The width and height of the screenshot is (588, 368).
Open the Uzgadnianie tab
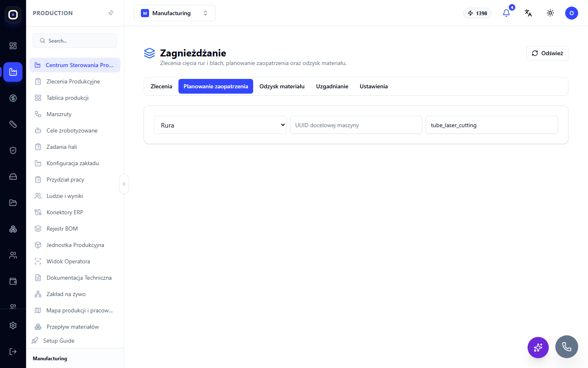(332, 86)
